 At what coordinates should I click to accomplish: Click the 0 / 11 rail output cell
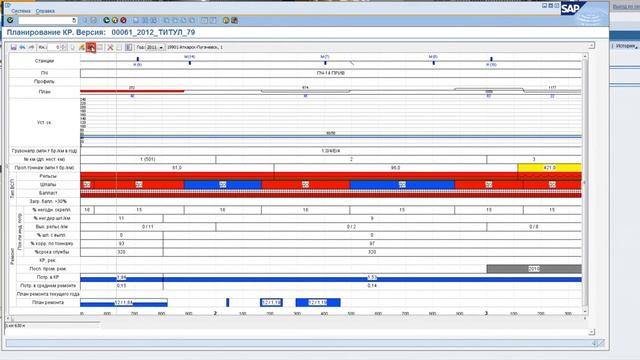pyautogui.click(x=148, y=227)
